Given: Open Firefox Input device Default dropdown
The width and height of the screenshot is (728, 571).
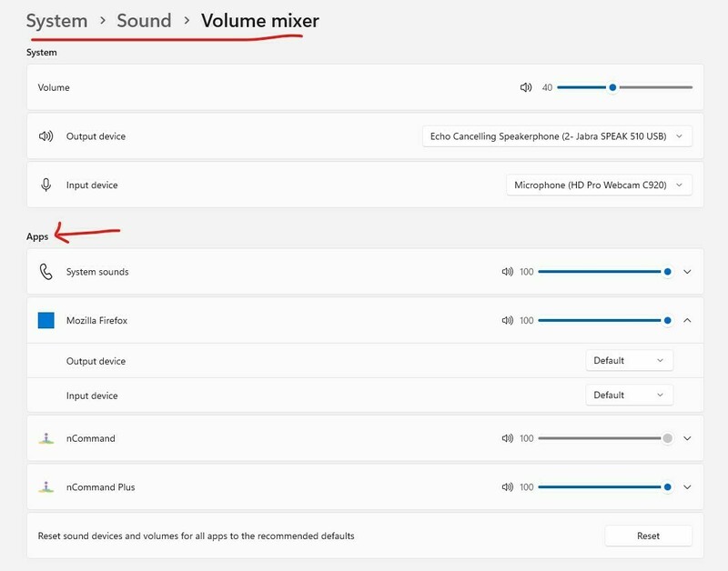Looking at the screenshot, I should pyautogui.click(x=629, y=396).
